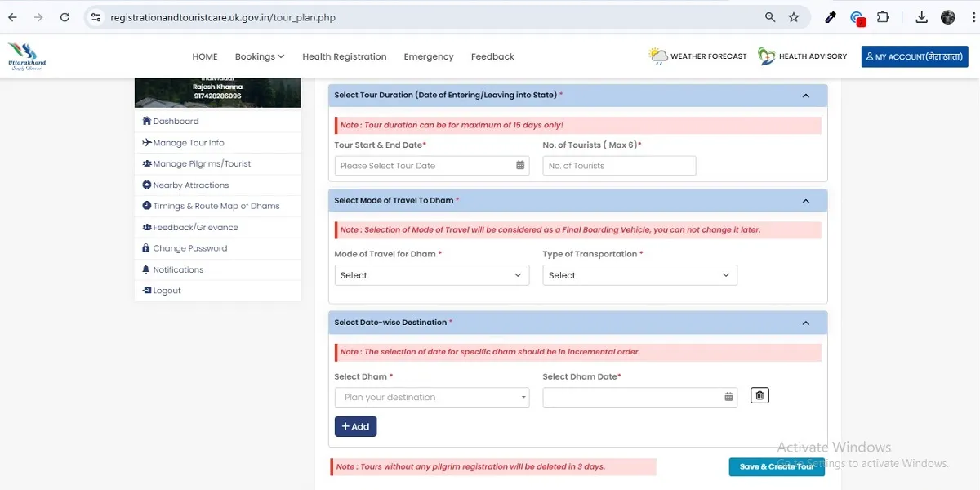Open the Mode of Travel for Dham dropdown

[x=431, y=274]
